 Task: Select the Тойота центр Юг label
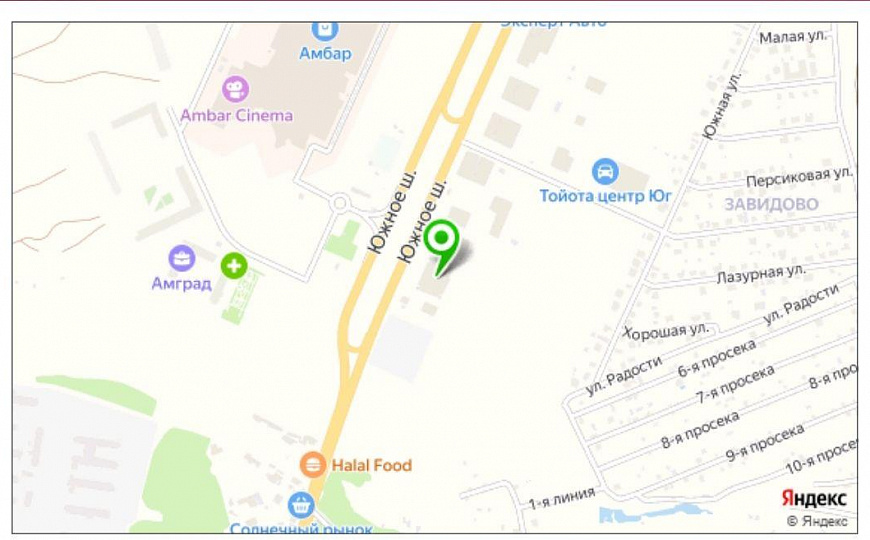605,196
